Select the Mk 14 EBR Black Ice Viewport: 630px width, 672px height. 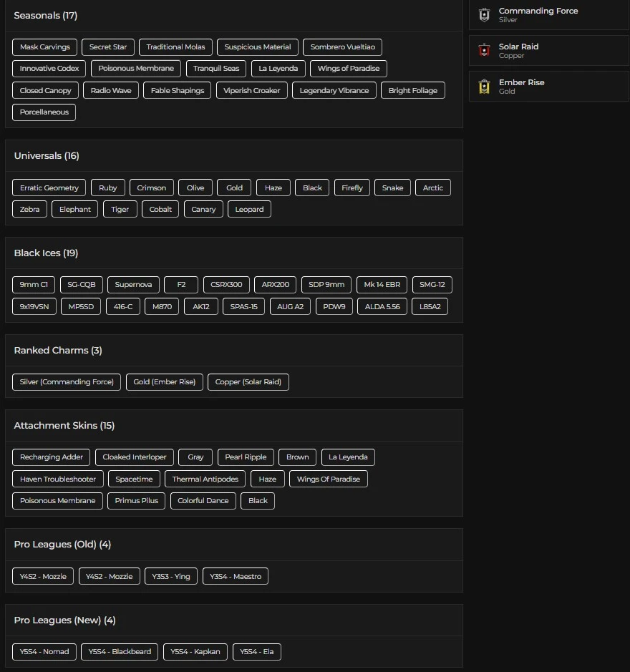click(382, 285)
